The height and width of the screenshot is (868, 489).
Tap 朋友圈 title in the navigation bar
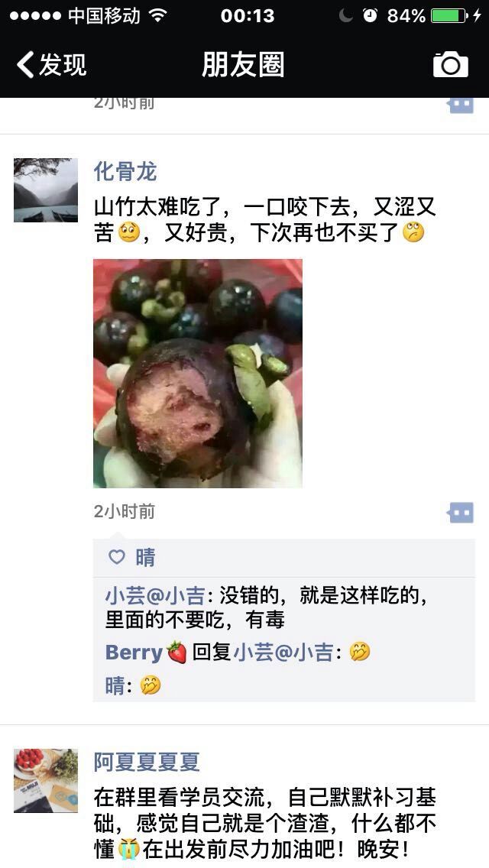pyautogui.click(x=242, y=65)
